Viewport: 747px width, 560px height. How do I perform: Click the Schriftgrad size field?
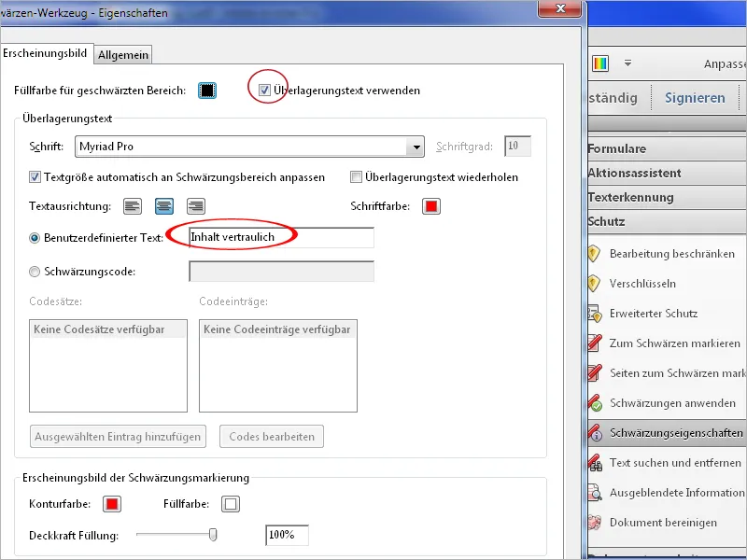(518, 147)
